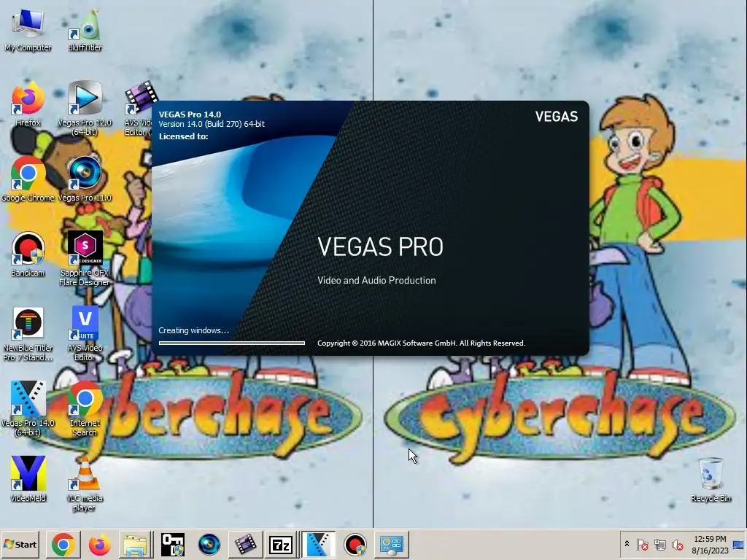
Task: Click the muted volume tray icon
Action: click(x=677, y=544)
